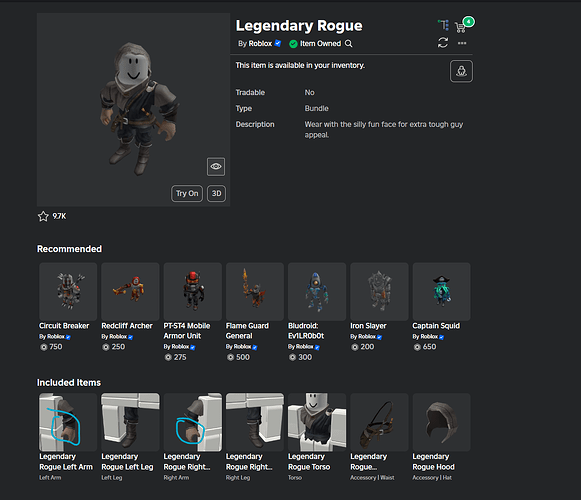581x500 pixels.
Task: Click the Robux coin icon beside 275
Action: pos(168,358)
